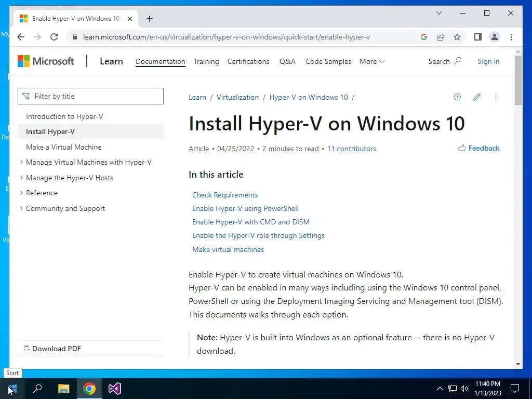This screenshot has width=532, height=399.
Task: Share this page icon
Action: point(441,37)
